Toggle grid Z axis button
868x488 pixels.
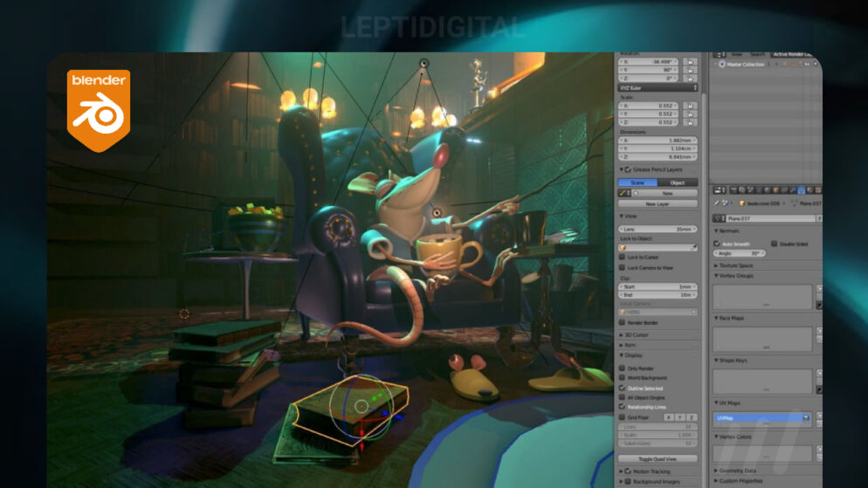(x=692, y=417)
